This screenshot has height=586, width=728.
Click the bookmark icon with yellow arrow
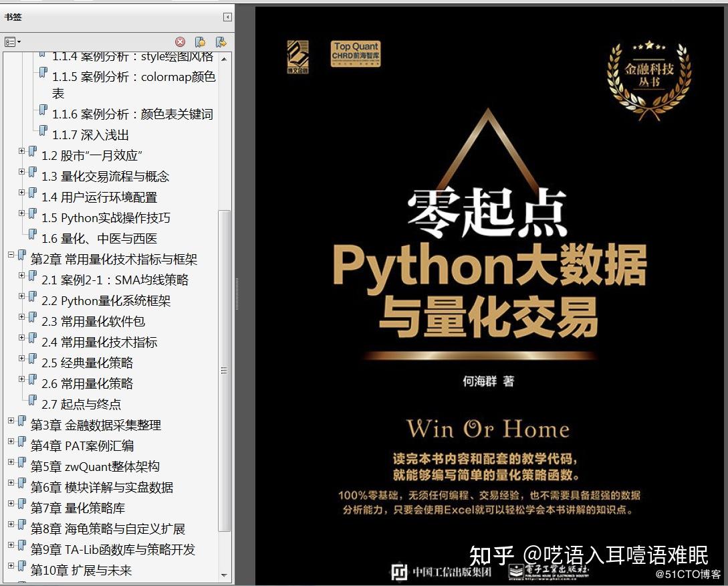(220, 41)
